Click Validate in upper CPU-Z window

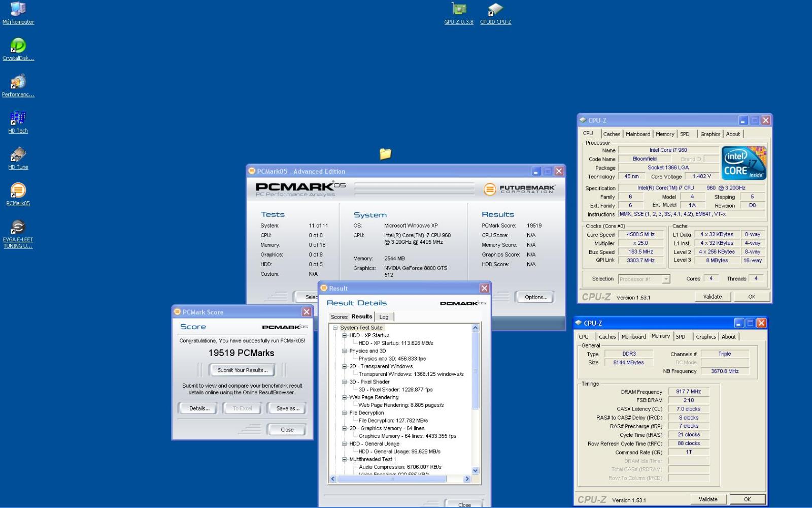click(712, 297)
